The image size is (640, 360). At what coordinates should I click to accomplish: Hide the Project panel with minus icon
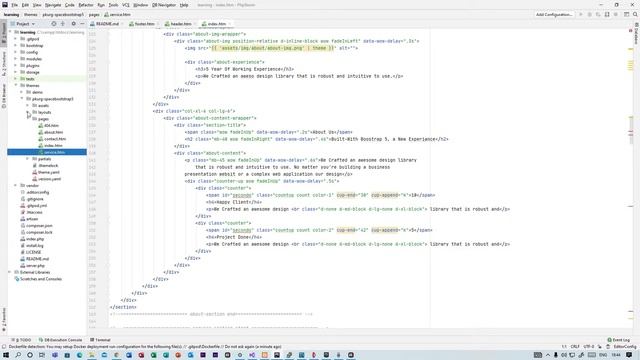point(82,24)
